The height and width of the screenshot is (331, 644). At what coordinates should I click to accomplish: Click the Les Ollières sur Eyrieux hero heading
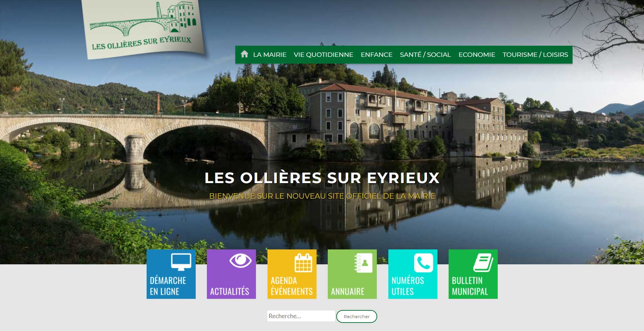point(322,178)
